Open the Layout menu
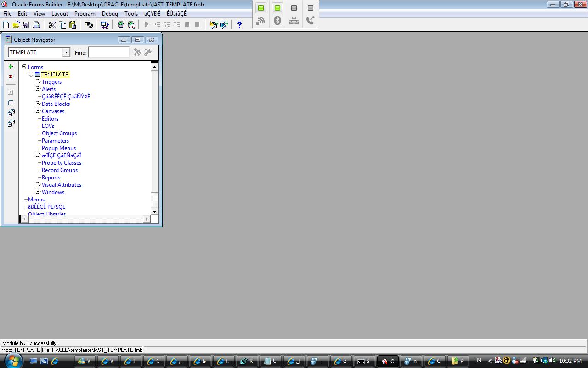Viewport: 588px width, 368px height. coord(59,14)
